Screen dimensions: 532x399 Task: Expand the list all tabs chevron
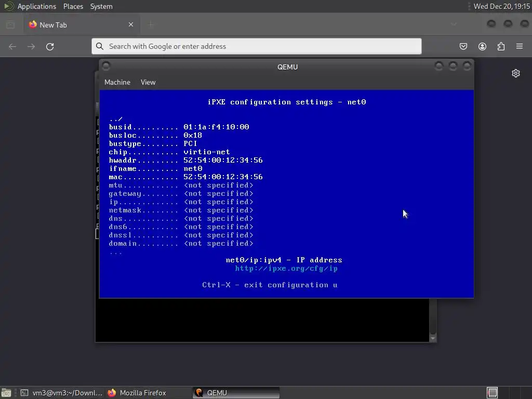454,24
